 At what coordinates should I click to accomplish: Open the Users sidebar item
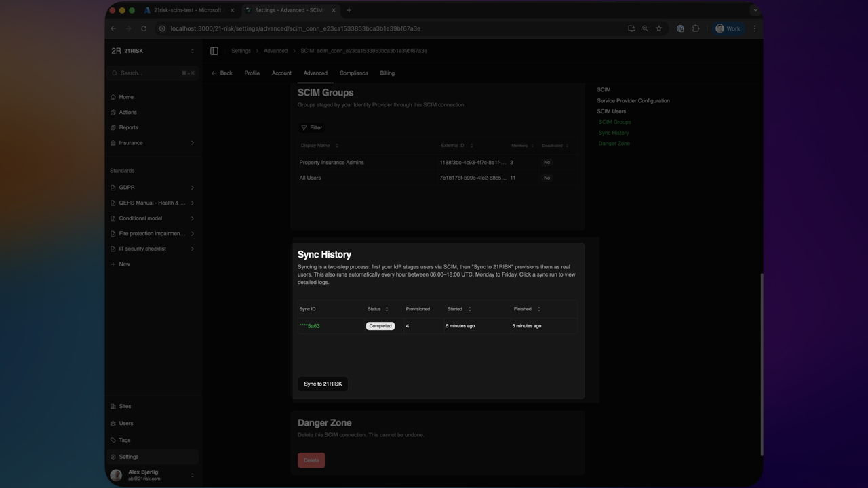tap(126, 424)
